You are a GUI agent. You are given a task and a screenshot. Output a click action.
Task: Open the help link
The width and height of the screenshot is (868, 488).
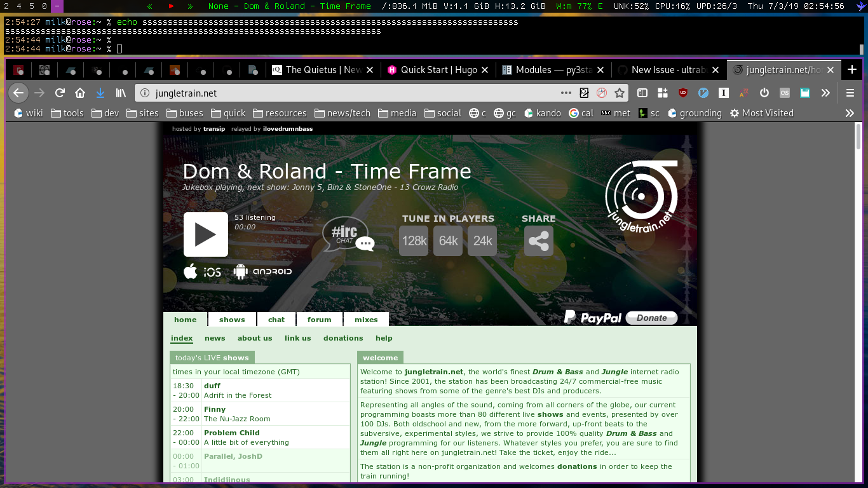(x=384, y=338)
